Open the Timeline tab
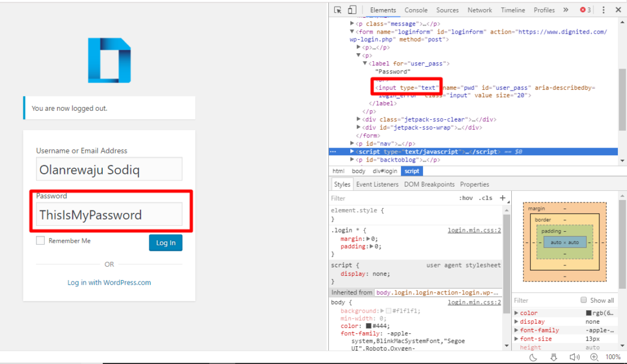 513,10
